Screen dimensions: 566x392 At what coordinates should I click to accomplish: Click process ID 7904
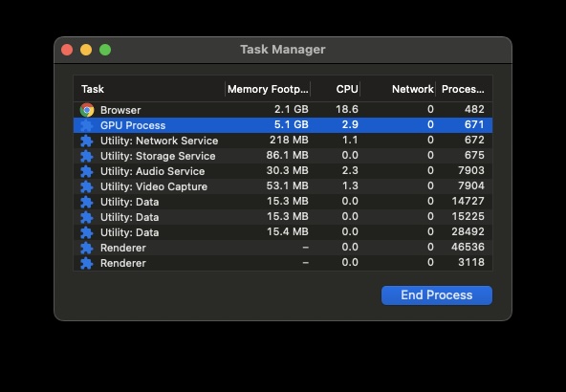click(x=471, y=185)
